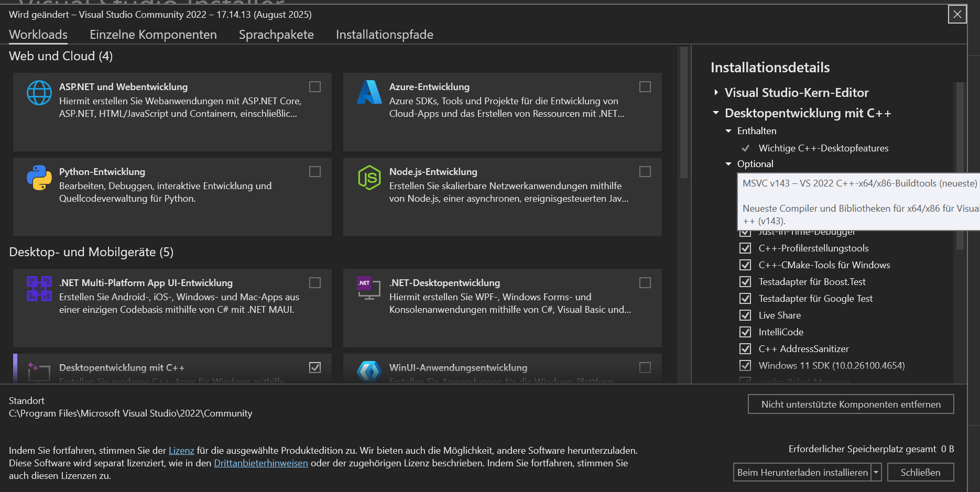Screen dimensions: 980x492
Task: Click the Azure-Entwicklung logo icon
Action: 369,92
